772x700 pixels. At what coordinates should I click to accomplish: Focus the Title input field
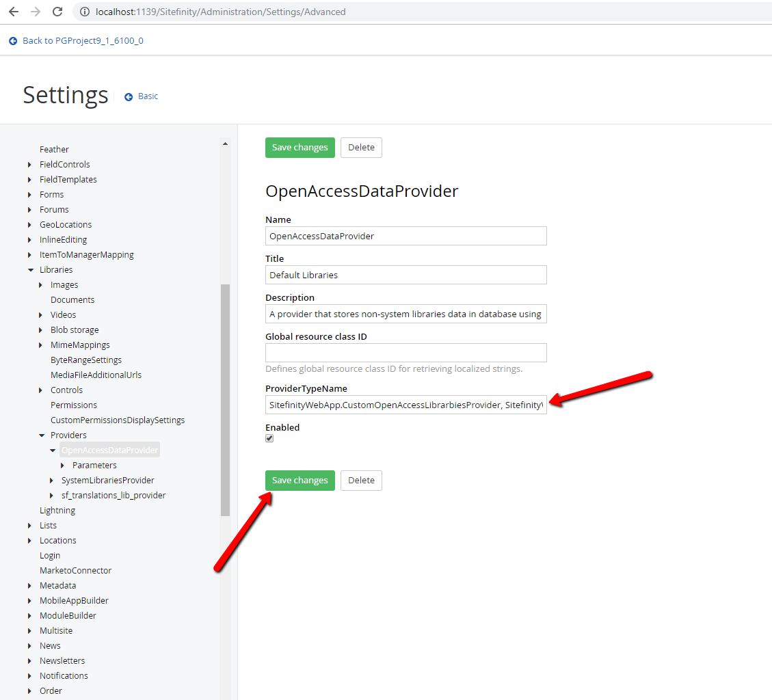405,275
